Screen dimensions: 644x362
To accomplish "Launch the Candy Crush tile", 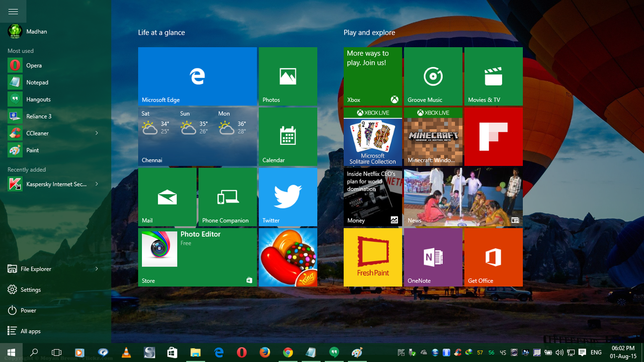I will [x=288, y=257].
